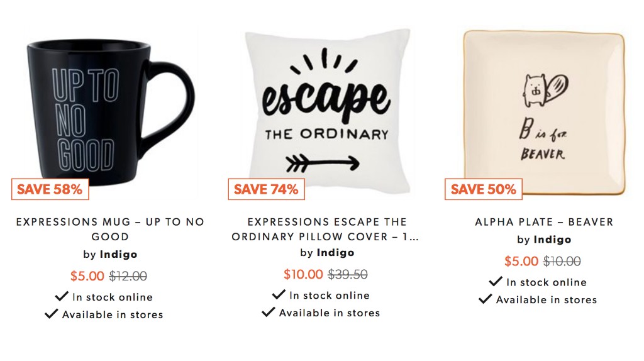Open the Expressions Mug – Up To No Good title link

110,229
